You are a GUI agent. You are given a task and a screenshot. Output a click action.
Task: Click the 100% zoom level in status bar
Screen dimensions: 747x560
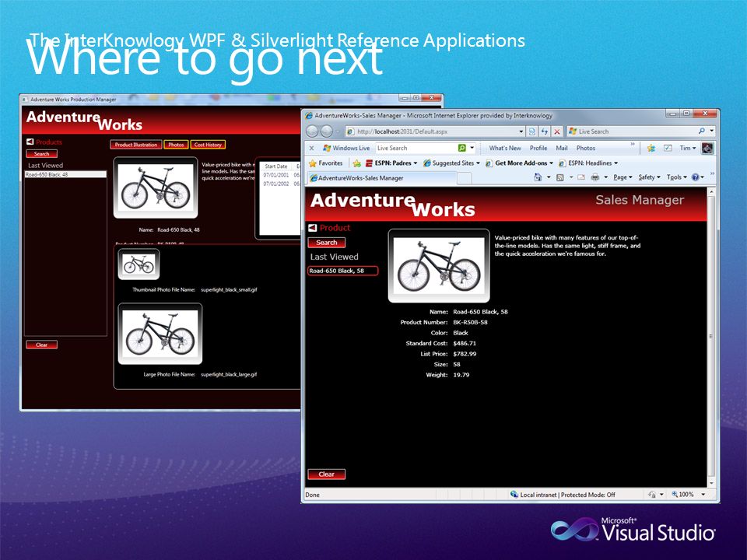click(x=686, y=495)
